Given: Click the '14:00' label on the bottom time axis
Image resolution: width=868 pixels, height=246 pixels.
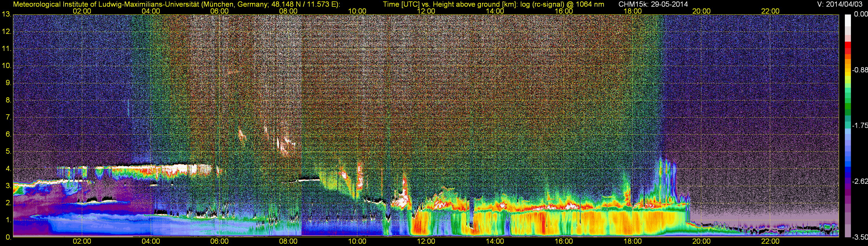Looking at the screenshot, I should (x=495, y=241).
